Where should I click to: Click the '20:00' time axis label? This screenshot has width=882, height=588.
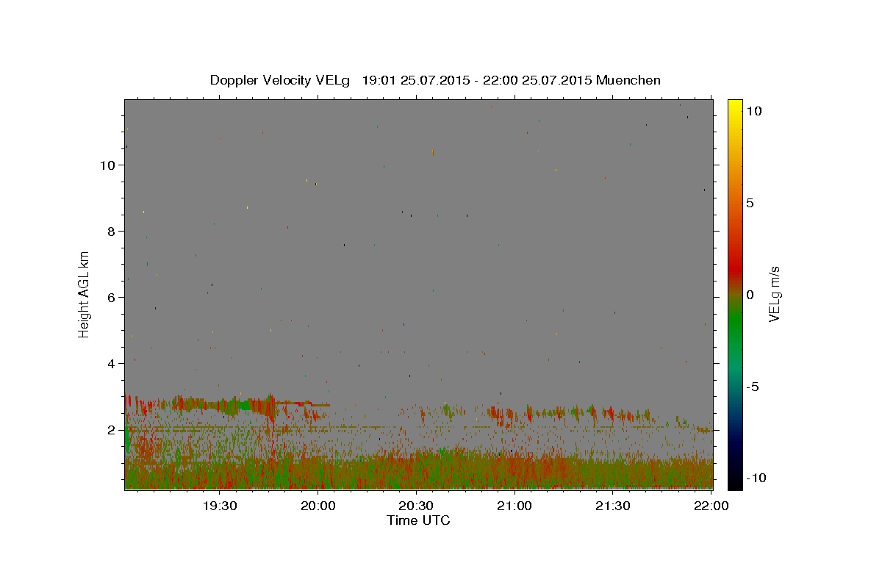click(x=318, y=506)
